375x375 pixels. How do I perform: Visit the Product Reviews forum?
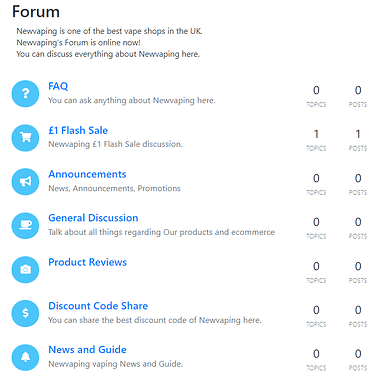point(88,262)
